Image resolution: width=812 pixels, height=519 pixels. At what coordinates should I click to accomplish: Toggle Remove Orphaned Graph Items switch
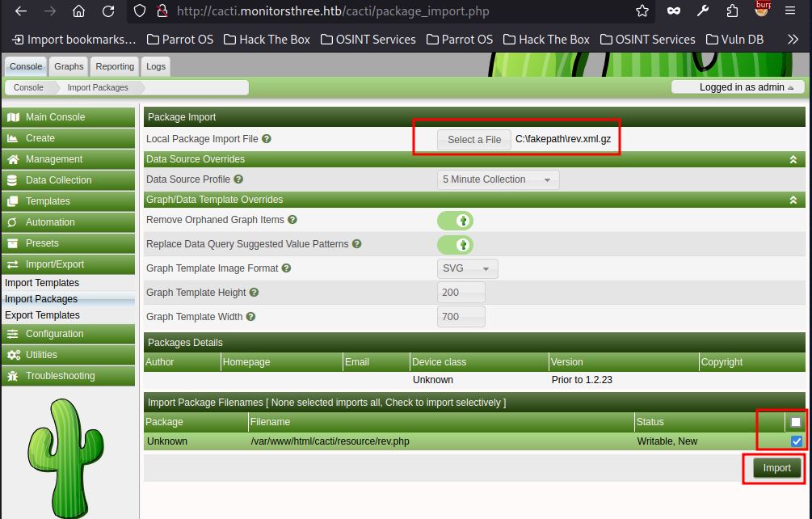click(x=455, y=220)
